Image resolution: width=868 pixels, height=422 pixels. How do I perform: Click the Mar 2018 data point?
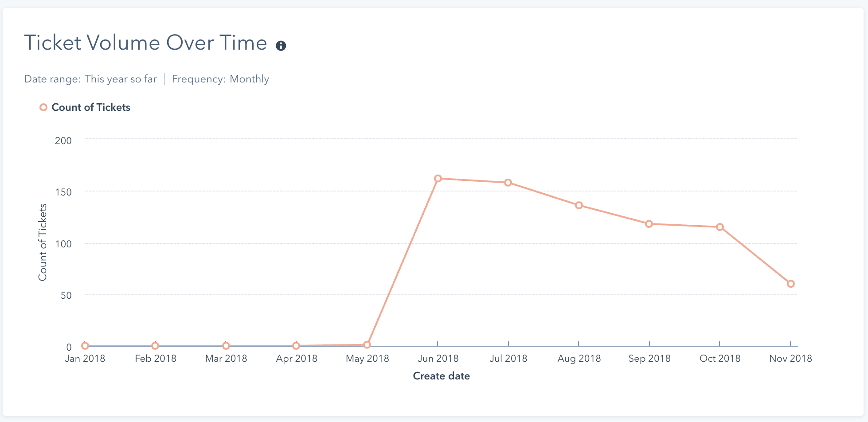pos(226,346)
